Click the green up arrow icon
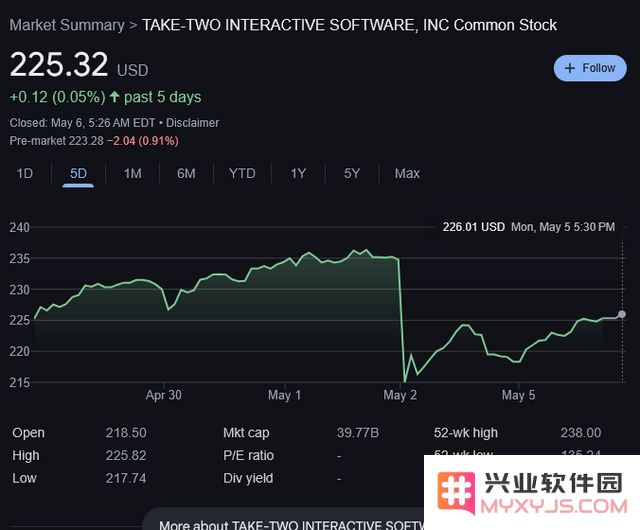Screen dimensions: 640x530 tap(115, 97)
